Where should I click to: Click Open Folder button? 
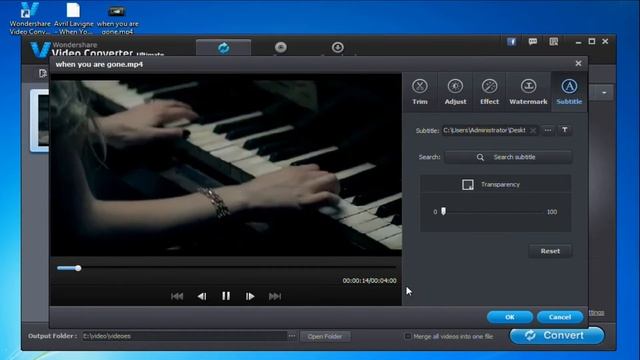325,336
